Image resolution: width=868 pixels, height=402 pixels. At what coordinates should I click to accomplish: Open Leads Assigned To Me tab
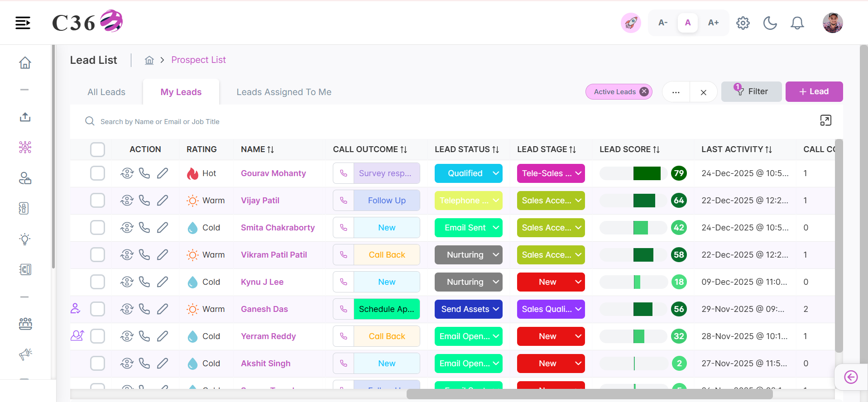tap(284, 92)
